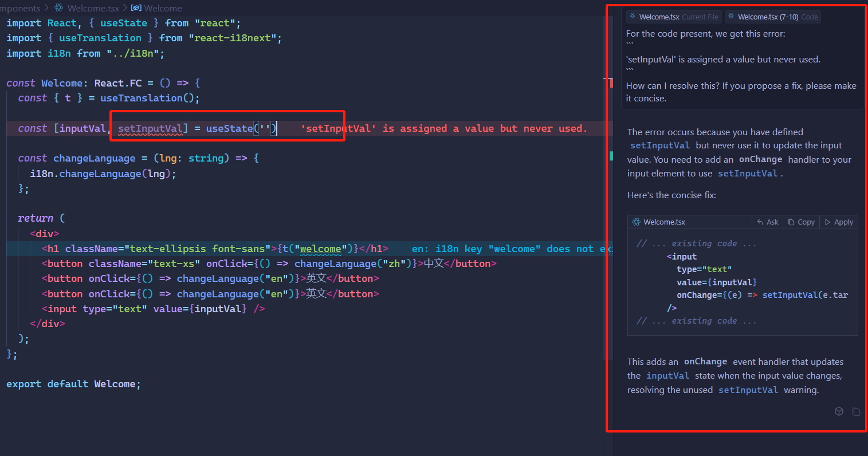Click the Ask button on code block
The width and height of the screenshot is (868, 456).
(768, 222)
